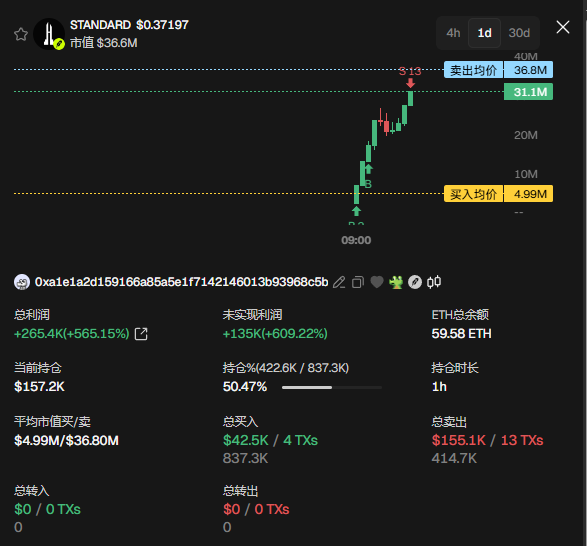This screenshot has width=587, height=546.
Task: Click the green buy arrow marker near 09:00
Action: [356, 211]
